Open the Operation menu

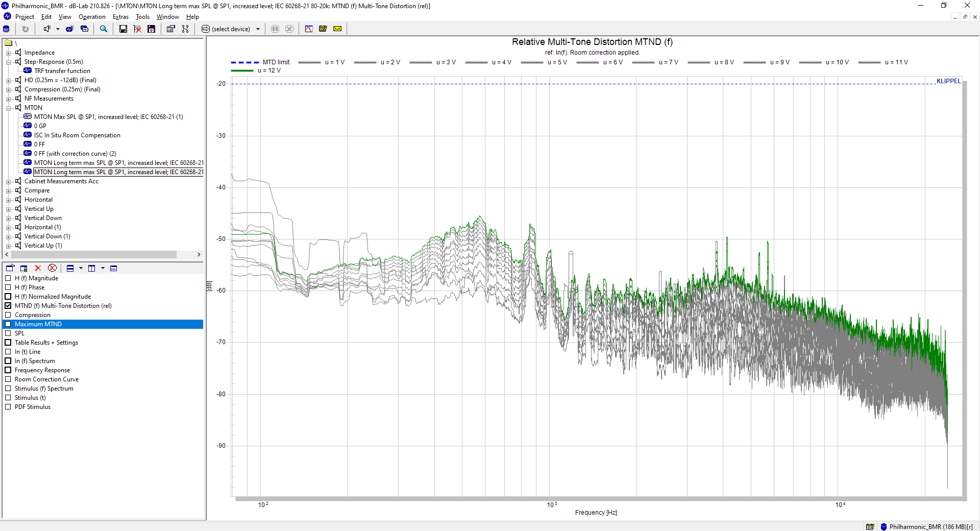click(x=92, y=17)
